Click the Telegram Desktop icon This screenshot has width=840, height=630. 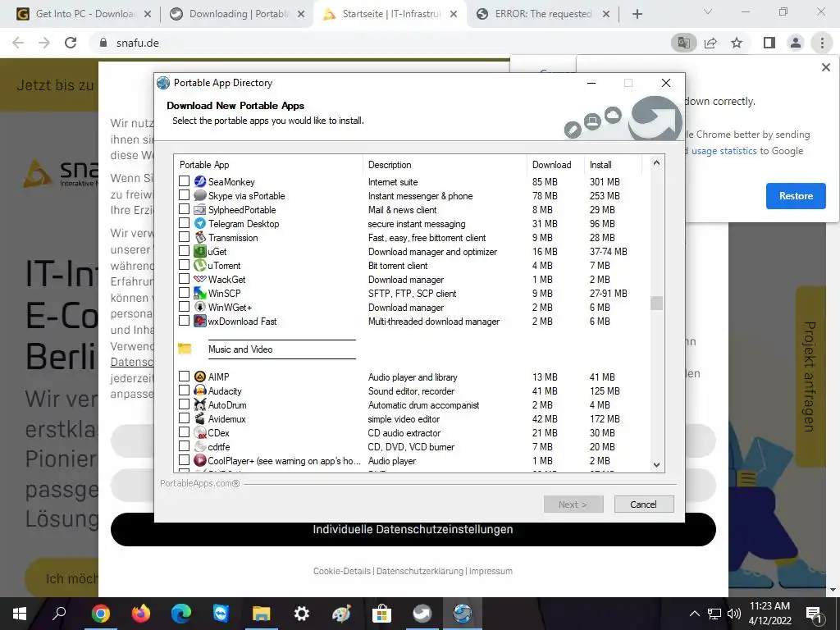(x=200, y=223)
